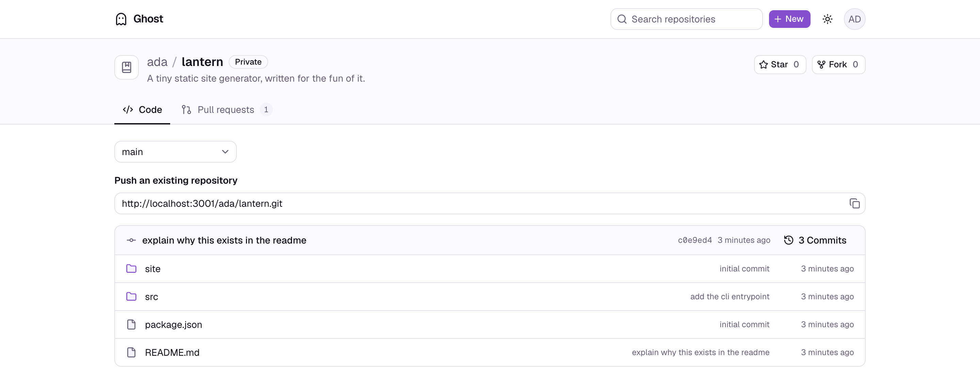
Task: Open commit hash c0e9ed4
Action: [x=694, y=240]
